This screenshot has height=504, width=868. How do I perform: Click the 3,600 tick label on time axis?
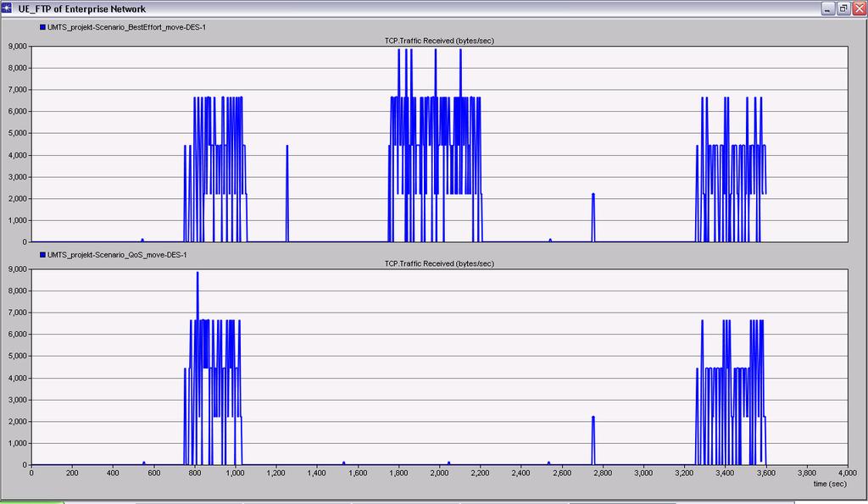tap(765, 473)
